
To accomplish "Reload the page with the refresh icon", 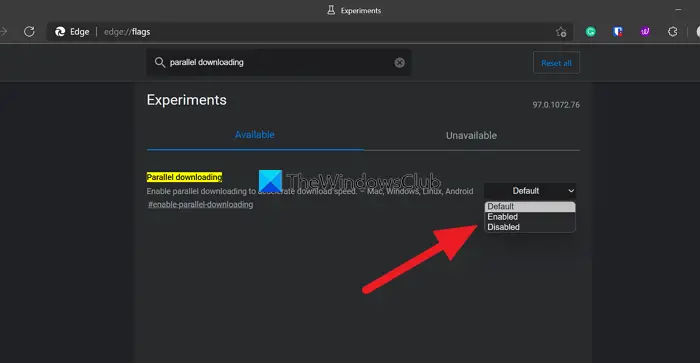I will click(x=29, y=32).
